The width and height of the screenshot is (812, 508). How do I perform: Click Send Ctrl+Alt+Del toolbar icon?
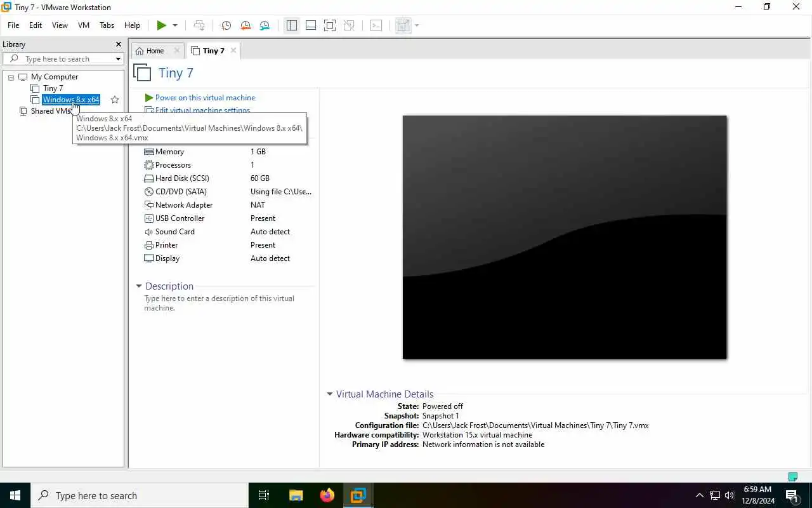199,25
